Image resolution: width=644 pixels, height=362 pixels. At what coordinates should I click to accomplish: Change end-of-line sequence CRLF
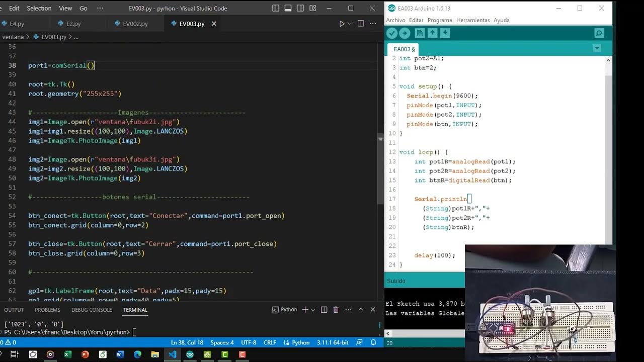pyautogui.click(x=270, y=342)
